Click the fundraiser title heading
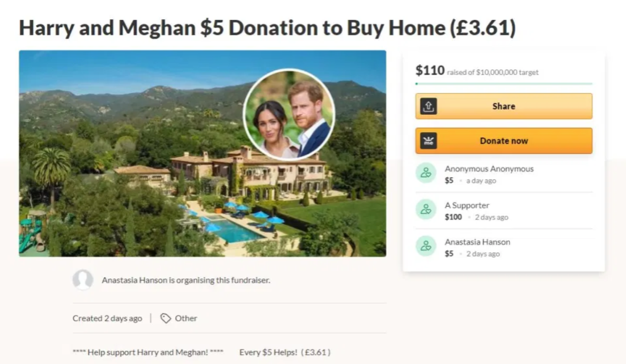 (x=267, y=28)
